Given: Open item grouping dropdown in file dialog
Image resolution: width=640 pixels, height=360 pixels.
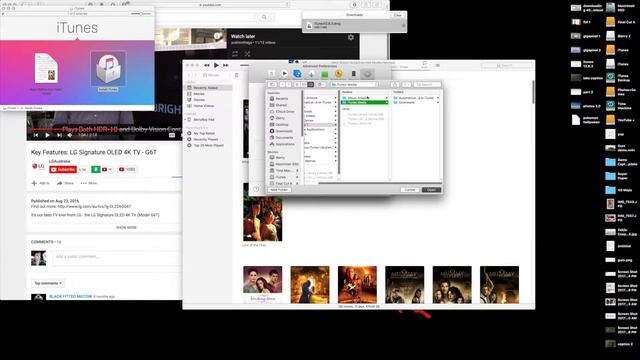Looking at the screenshot, I should [x=321, y=84].
